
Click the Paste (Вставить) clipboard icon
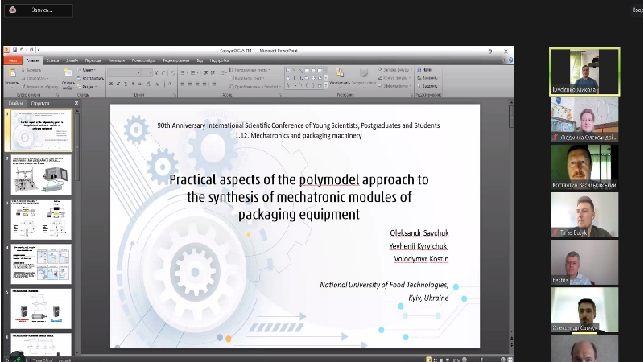point(11,74)
